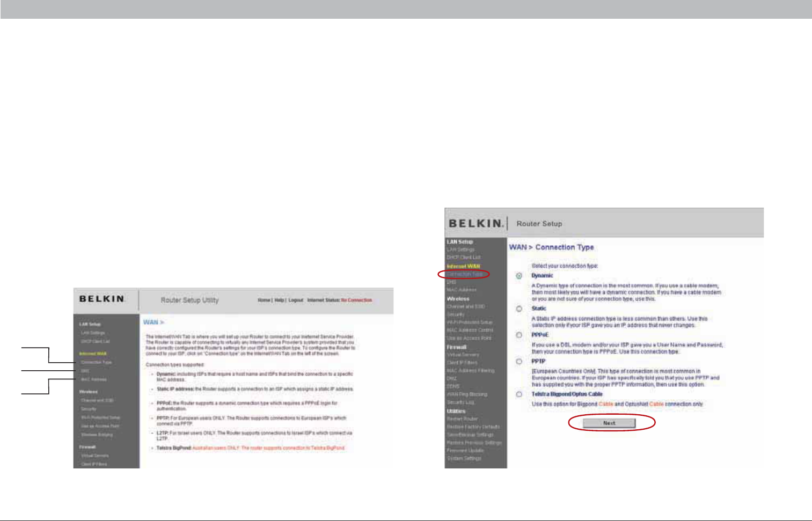Select Telstra Bigpond/Optus Cable radio button
This screenshot has width=812, height=521.
[x=519, y=394]
